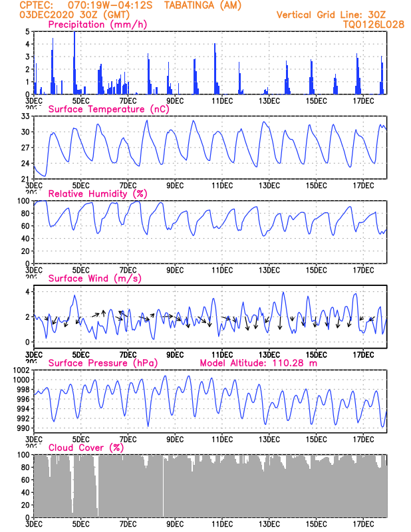Click the TQ0126L028 model identifier
The height and width of the screenshot is (532, 411).
(374, 25)
